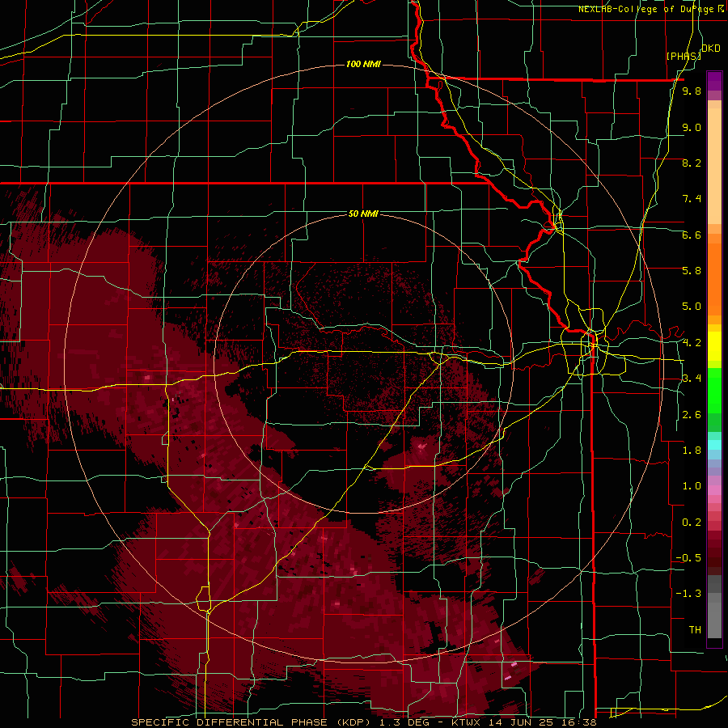Click the -1.3 scale value
The height and width of the screenshot is (728, 728).
688,594
